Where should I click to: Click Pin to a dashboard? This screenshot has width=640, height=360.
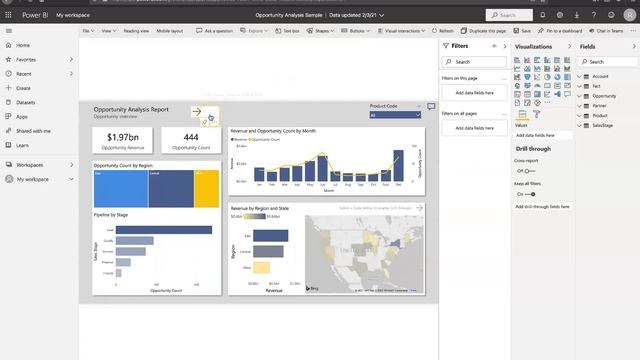click(x=560, y=31)
